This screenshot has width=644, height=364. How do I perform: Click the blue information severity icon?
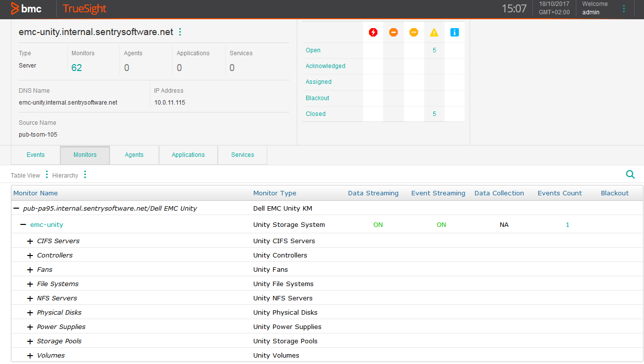pos(454,32)
